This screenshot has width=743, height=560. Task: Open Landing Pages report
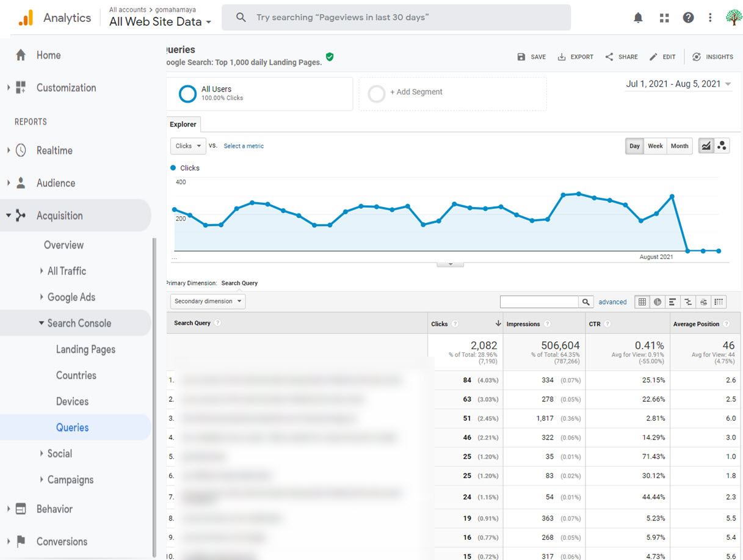click(85, 349)
